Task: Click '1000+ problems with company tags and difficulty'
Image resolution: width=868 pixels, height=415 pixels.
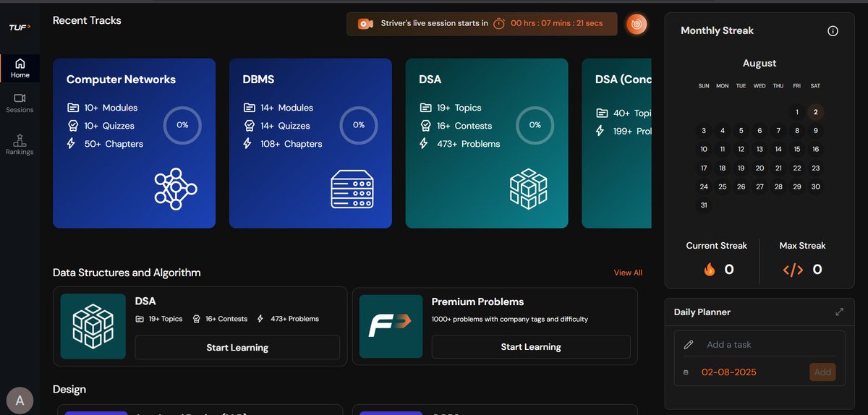Action: pyautogui.click(x=510, y=319)
